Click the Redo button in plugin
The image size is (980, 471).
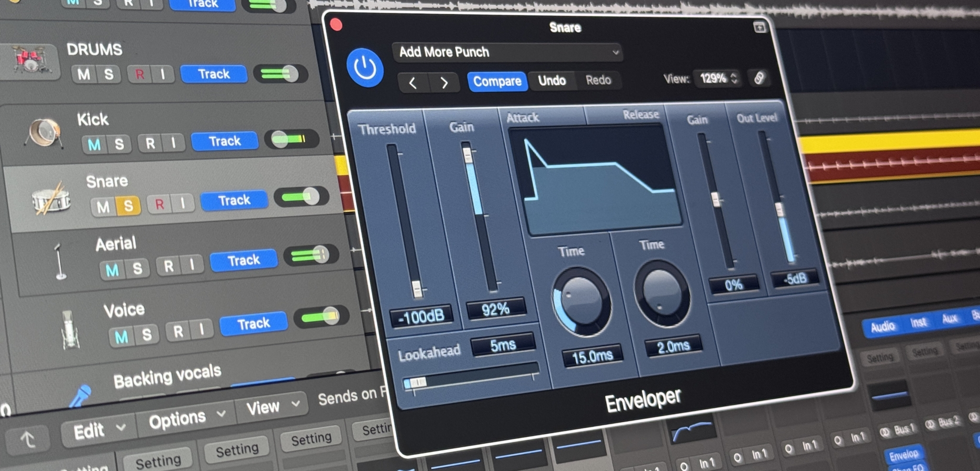pos(598,80)
